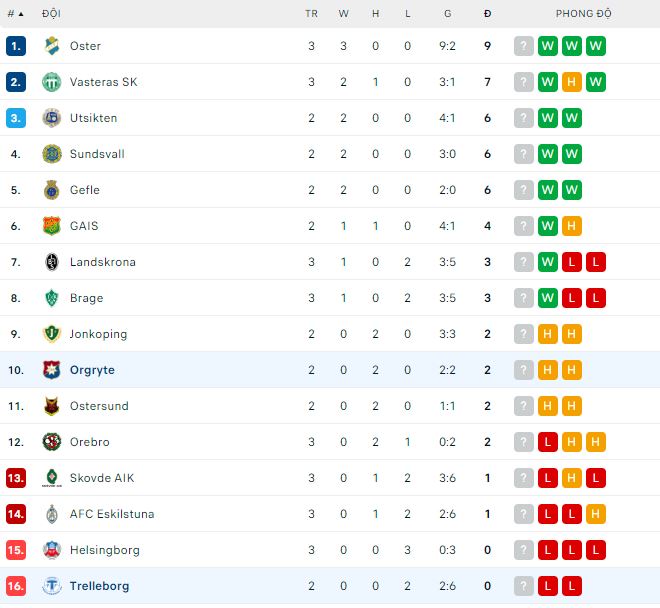The height and width of the screenshot is (608, 660).
Task: Click Oster's upcoming match question mark badge
Action: [x=524, y=46]
